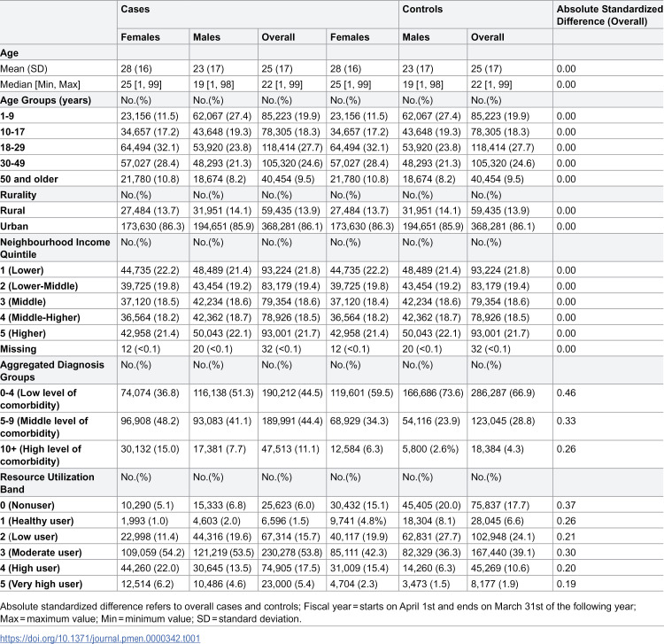Select the Aggregated Diagnosis Groups label
Screen dimensions: 664x644
(52, 371)
